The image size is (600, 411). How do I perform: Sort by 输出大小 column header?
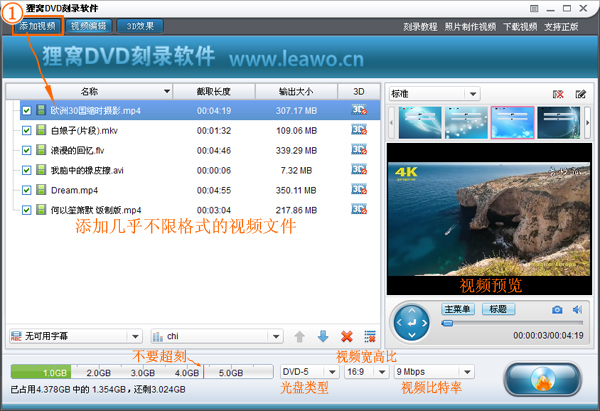tap(296, 91)
